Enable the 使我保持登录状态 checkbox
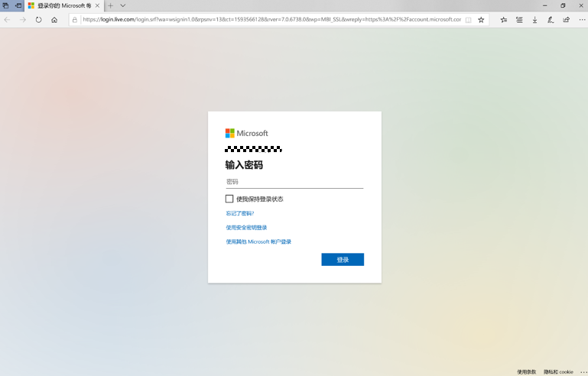 tap(229, 199)
